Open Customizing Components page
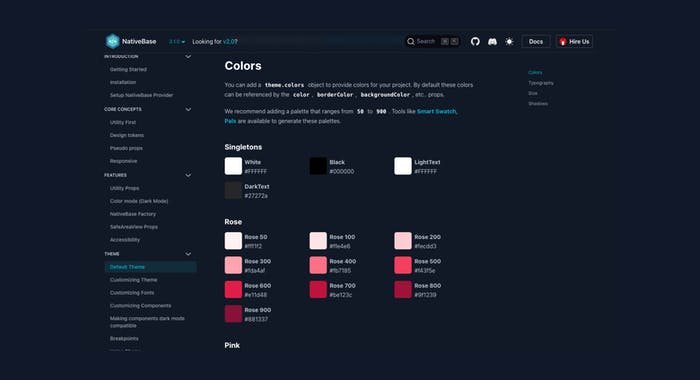The height and width of the screenshot is (380, 700). 140,306
